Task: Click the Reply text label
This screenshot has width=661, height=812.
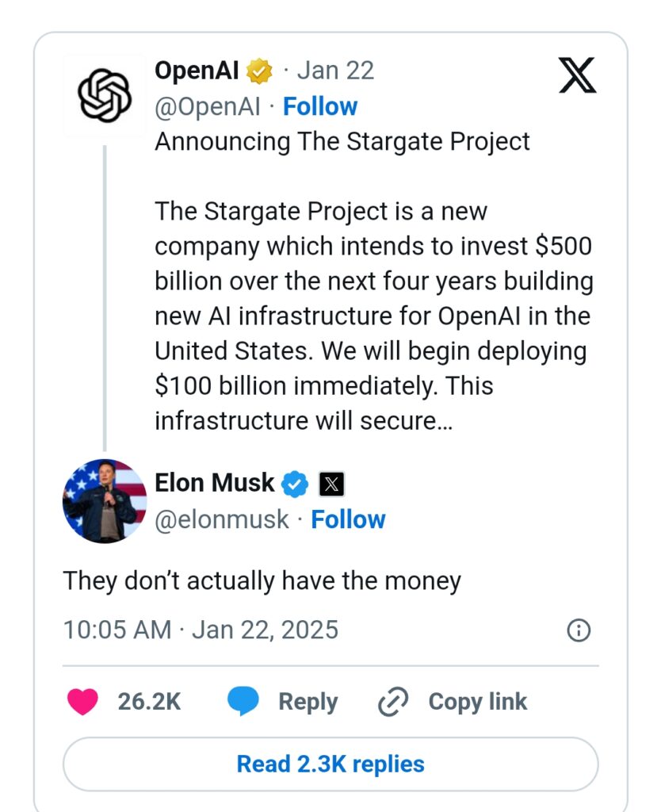Action: point(308,703)
